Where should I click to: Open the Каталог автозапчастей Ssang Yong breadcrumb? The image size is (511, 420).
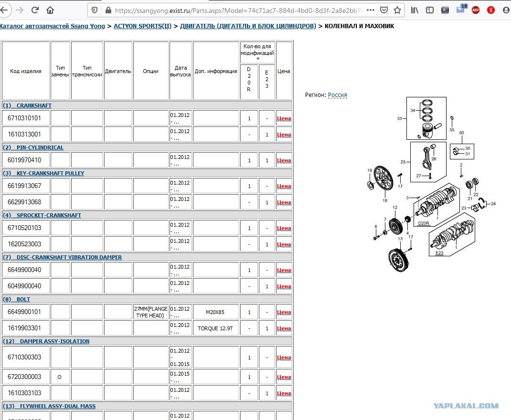(x=52, y=26)
